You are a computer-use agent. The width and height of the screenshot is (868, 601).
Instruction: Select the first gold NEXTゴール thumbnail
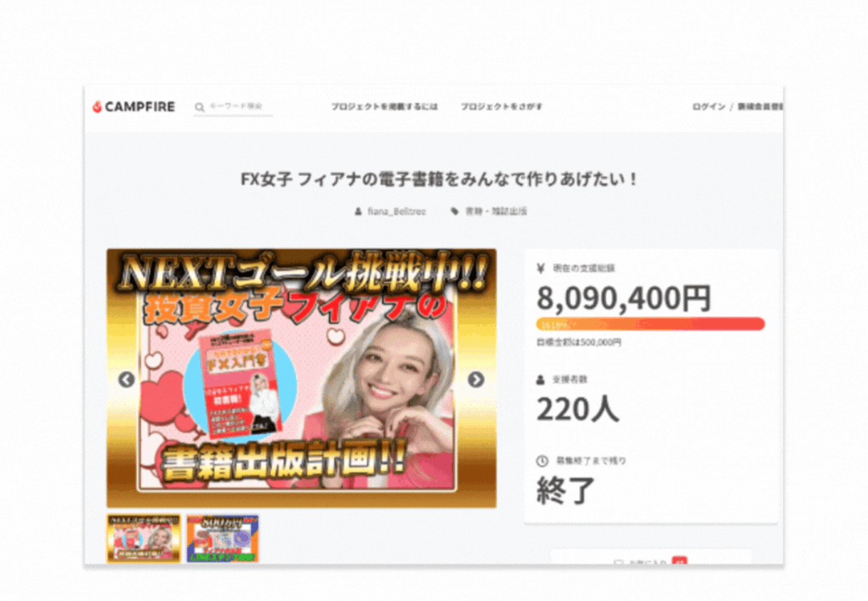tap(144, 538)
